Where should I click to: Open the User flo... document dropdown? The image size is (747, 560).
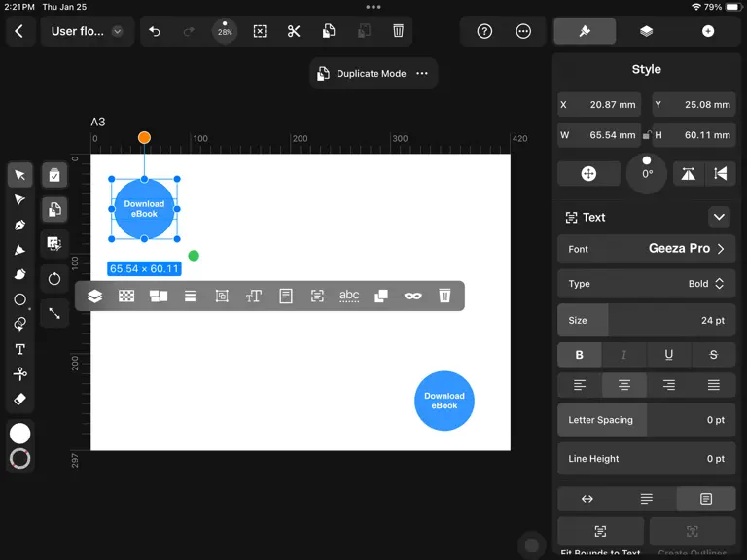pos(117,31)
